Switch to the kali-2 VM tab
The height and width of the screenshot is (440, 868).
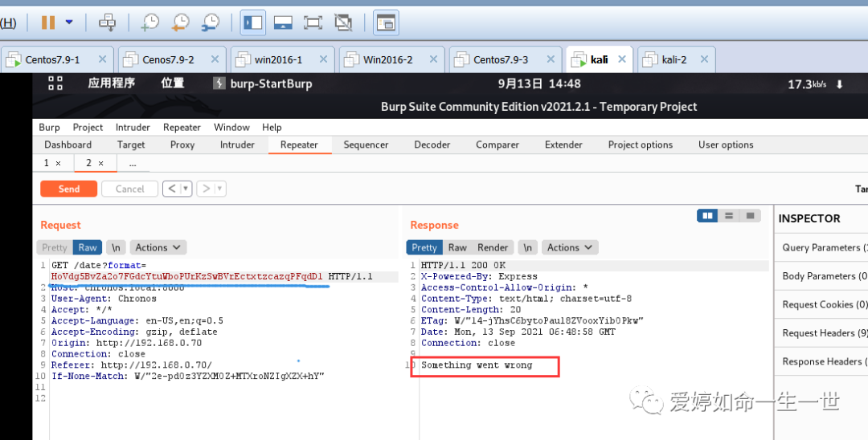click(x=674, y=59)
